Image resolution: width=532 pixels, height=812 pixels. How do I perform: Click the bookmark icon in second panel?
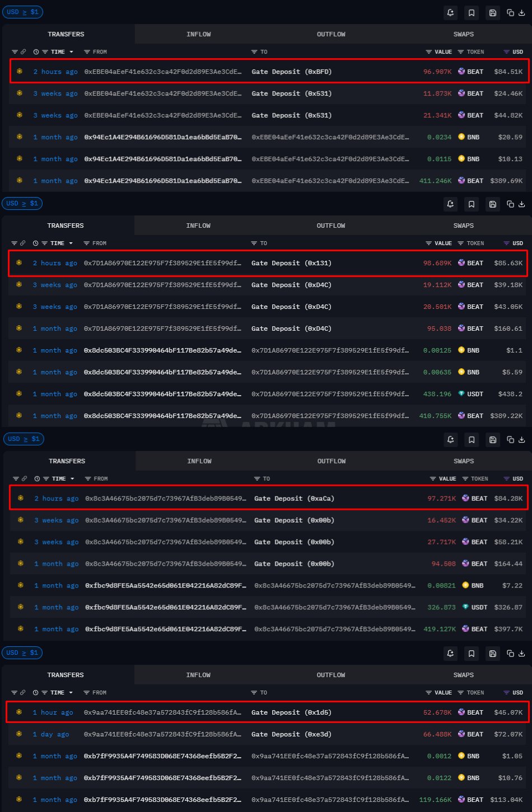click(x=472, y=204)
